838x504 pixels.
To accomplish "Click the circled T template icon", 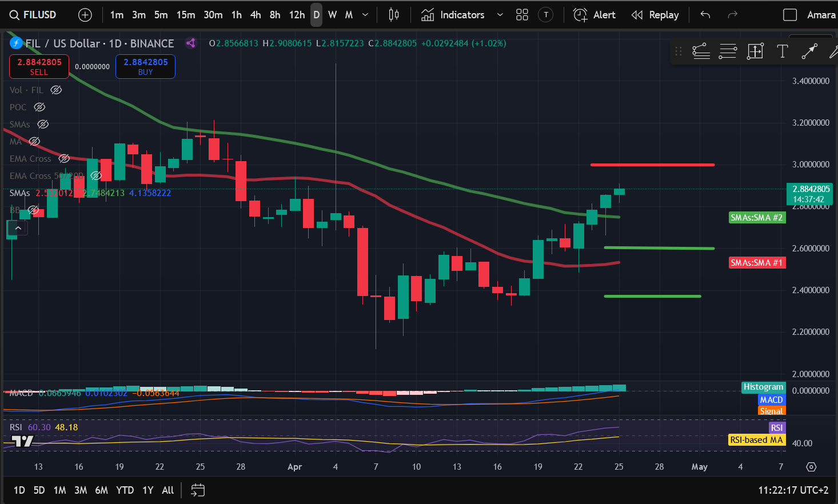I will point(546,15).
